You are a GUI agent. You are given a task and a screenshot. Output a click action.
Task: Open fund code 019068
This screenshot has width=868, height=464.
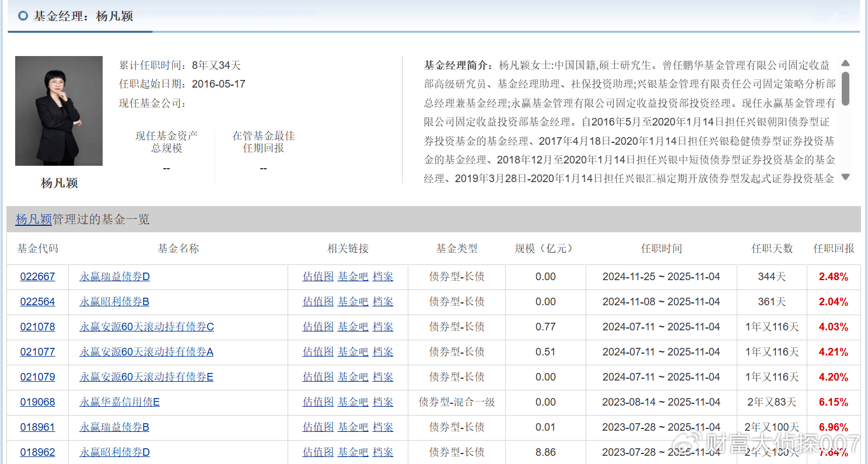(x=37, y=402)
